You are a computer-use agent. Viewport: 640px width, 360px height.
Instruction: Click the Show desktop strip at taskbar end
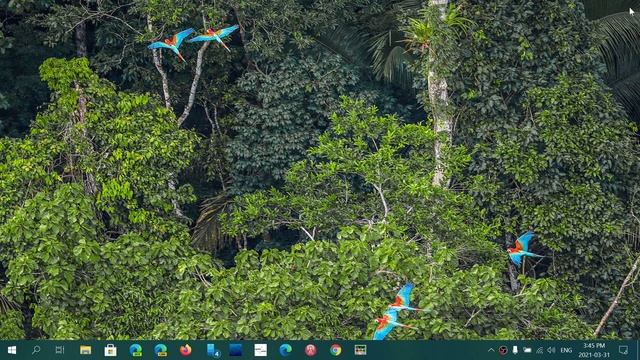pyautogui.click(x=638, y=350)
